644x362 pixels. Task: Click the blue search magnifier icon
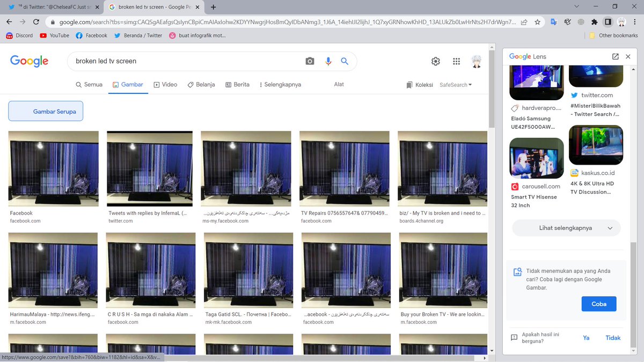345,61
